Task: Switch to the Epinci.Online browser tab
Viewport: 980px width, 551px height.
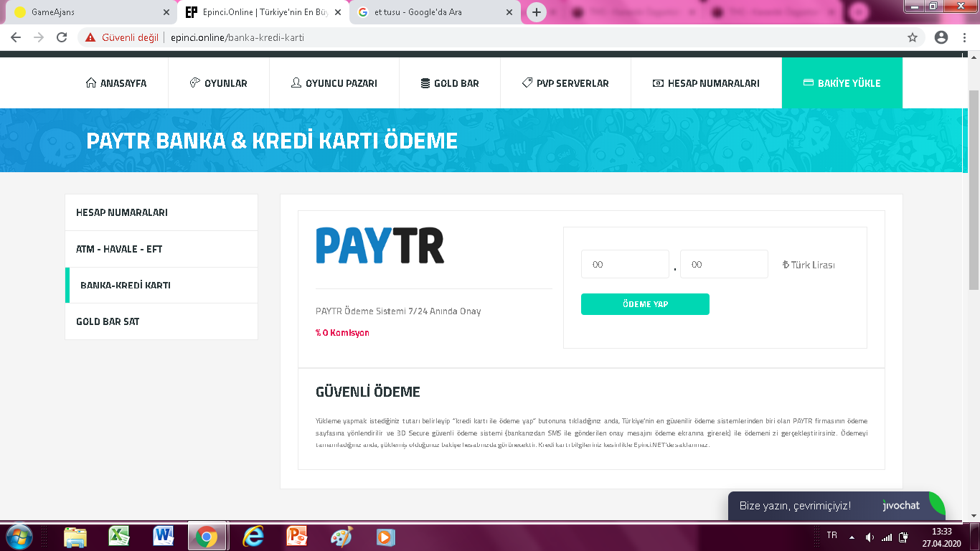Action: (262, 12)
